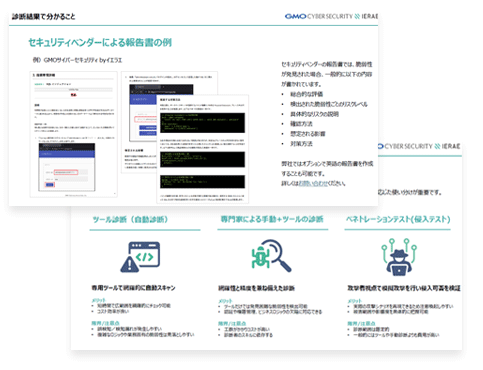Click the bullet 工数がかかりコストが高い
The width and height of the screenshot is (483, 370).
247,329
